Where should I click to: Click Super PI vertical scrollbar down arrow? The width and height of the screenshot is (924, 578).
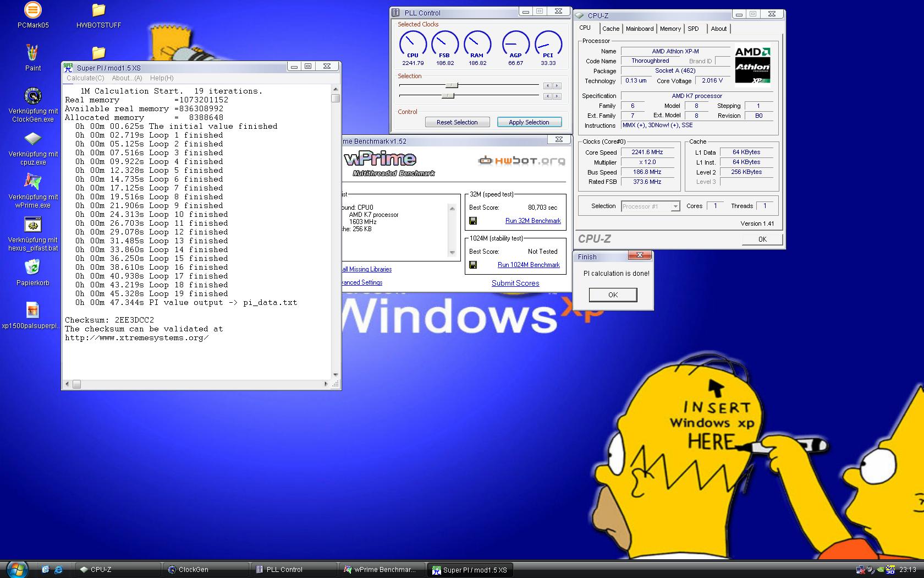pyautogui.click(x=335, y=375)
